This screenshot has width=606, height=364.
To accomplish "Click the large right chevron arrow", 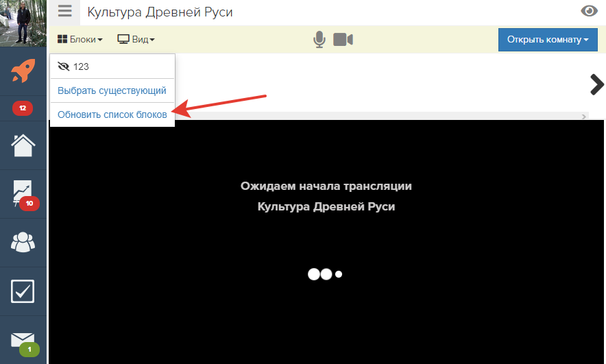I will [596, 84].
